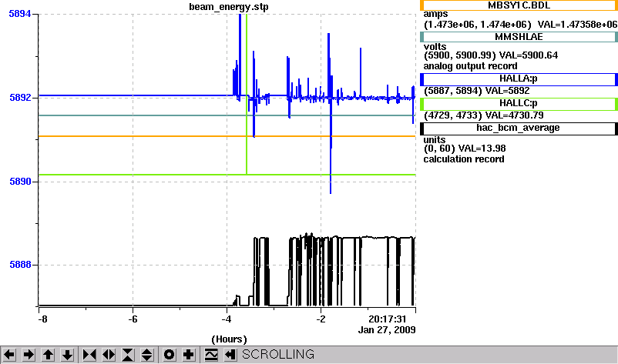Click the arrow-to-bar scrolling mode icon
The height and width of the screenshot is (364, 618).
(230, 355)
